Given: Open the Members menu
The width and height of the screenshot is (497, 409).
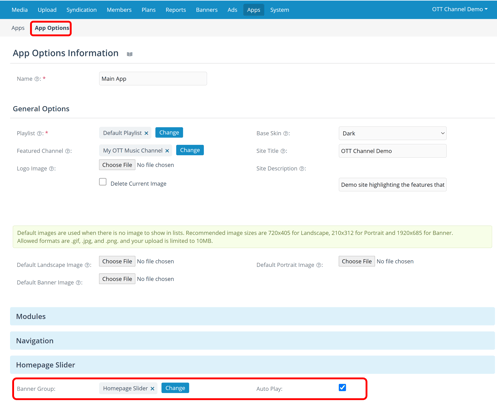Looking at the screenshot, I should point(119,10).
